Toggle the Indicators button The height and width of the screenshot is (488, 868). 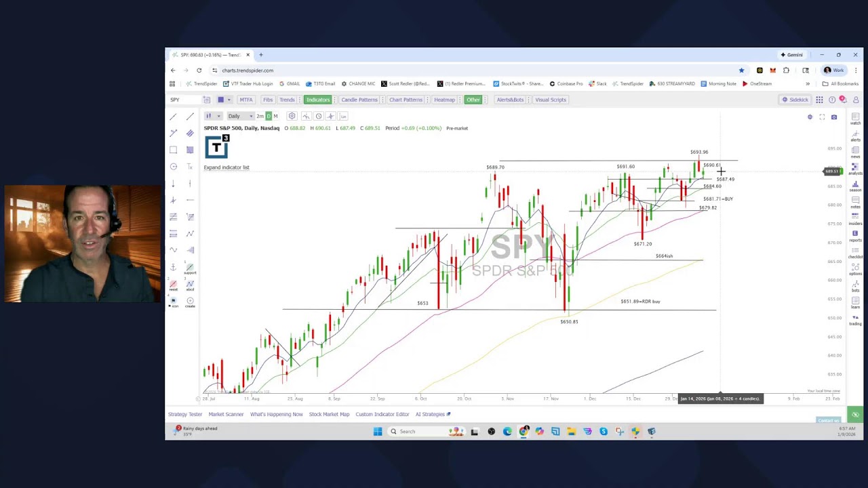click(317, 100)
